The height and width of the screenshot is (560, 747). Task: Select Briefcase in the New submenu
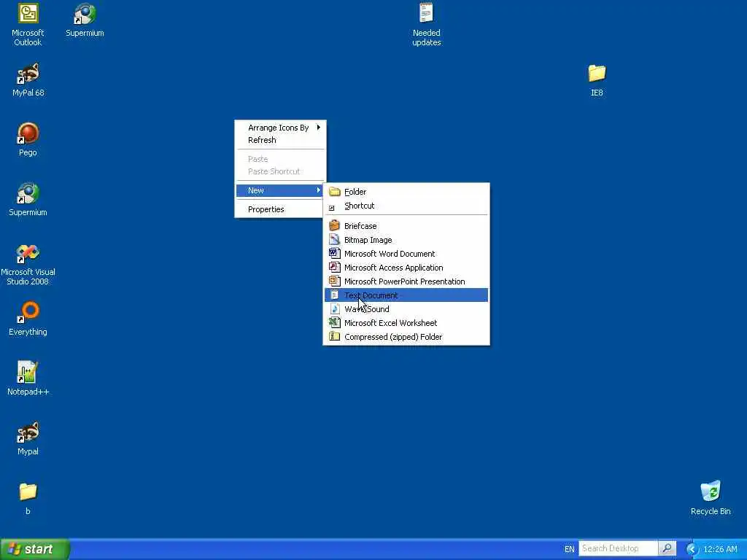pyautogui.click(x=406, y=226)
